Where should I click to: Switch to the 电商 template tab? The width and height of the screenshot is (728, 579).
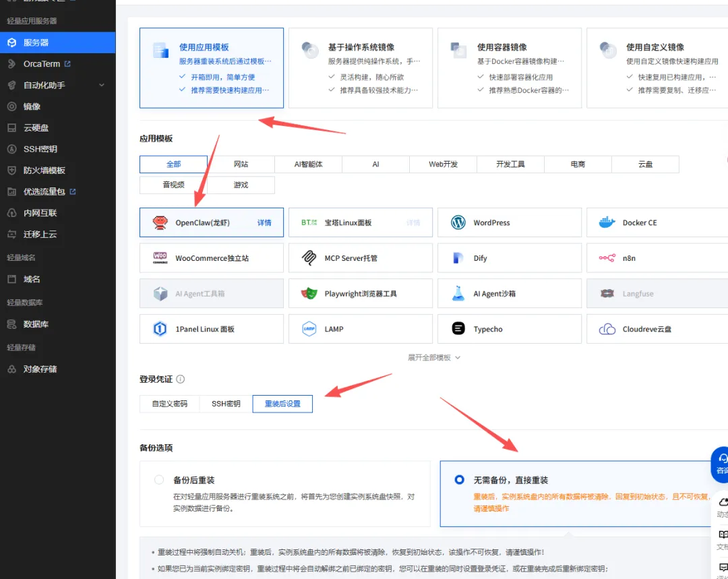coord(578,164)
